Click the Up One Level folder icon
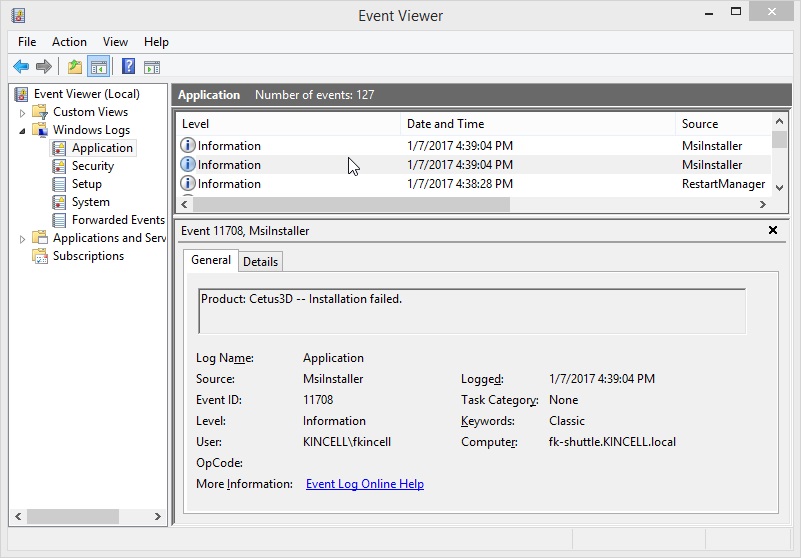801x558 pixels. click(x=75, y=66)
